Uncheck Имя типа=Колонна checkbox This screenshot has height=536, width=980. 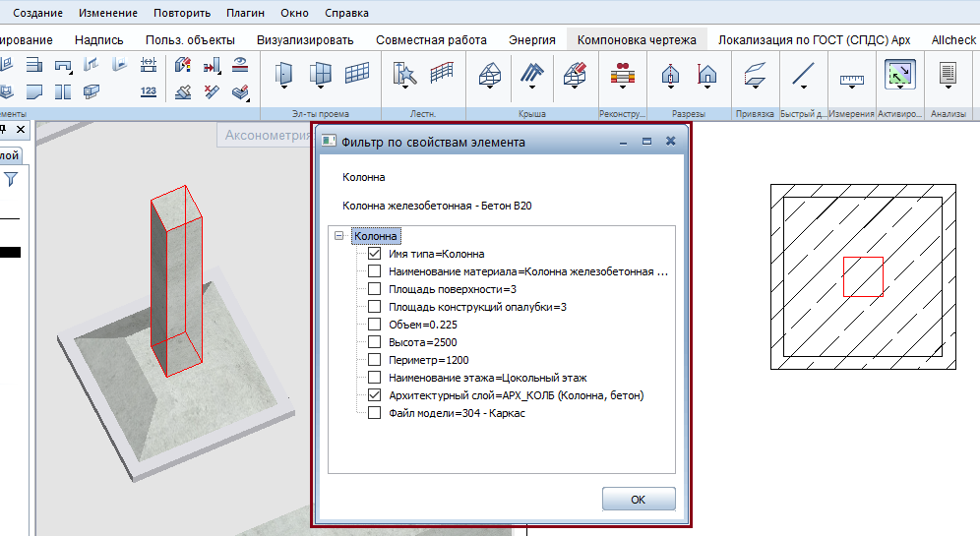[x=374, y=254]
